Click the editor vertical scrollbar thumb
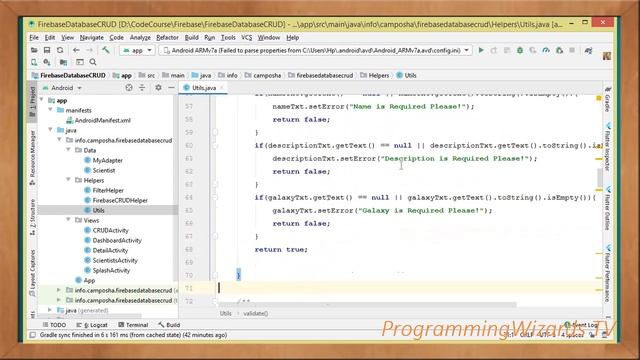Screen dimensions: 640x360 [600, 177]
